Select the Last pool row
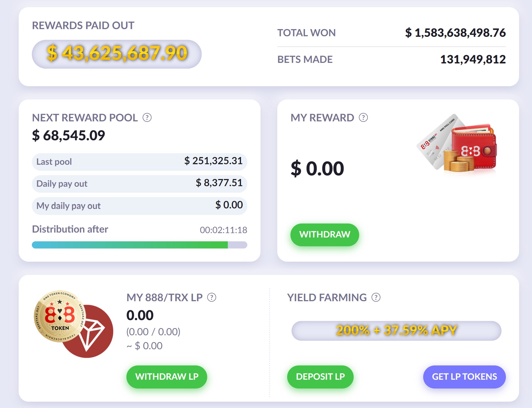The image size is (532, 408). click(x=139, y=162)
